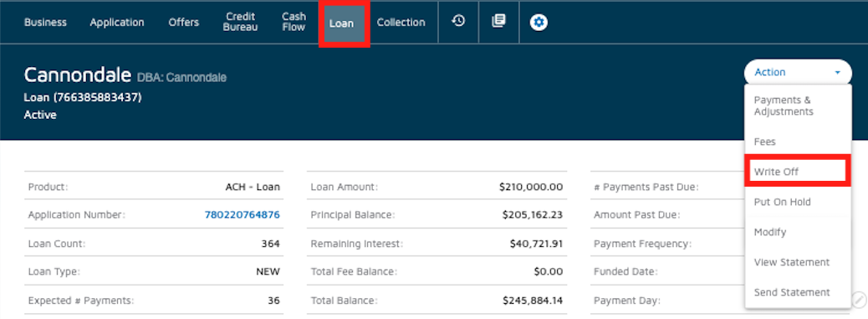This screenshot has height=319, width=868.
Task: Click the Active loan status text
Action: coord(40,115)
